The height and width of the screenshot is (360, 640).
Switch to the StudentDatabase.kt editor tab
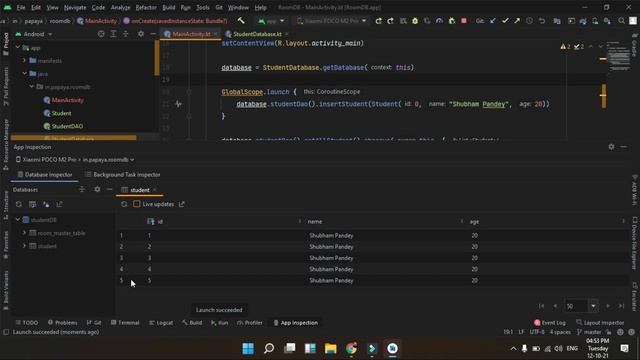coord(257,34)
